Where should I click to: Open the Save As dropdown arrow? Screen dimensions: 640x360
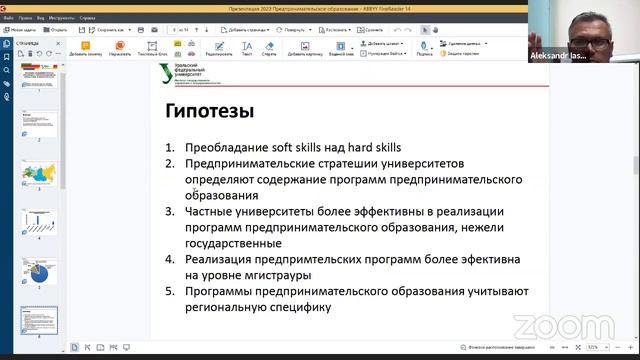[x=129, y=30]
